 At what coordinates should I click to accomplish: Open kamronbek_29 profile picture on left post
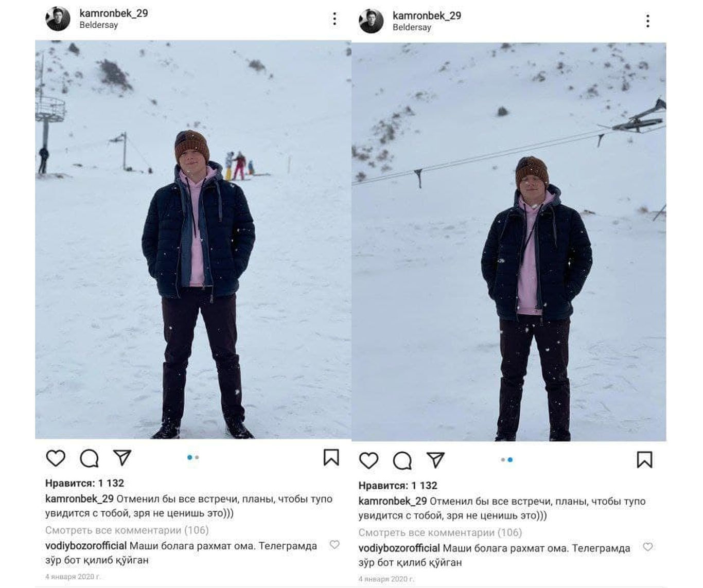click(x=58, y=19)
